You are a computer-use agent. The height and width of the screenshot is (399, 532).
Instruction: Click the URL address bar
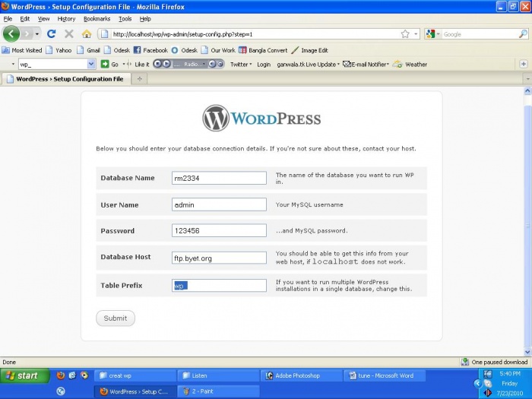tap(251, 34)
